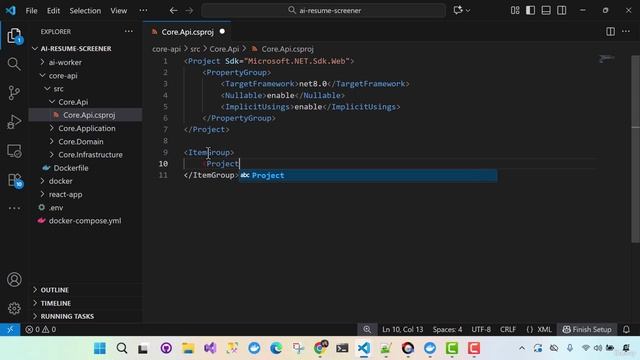Click Ln 10, Col 13 in status bar
The image size is (640, 360).
coord(402,329)
